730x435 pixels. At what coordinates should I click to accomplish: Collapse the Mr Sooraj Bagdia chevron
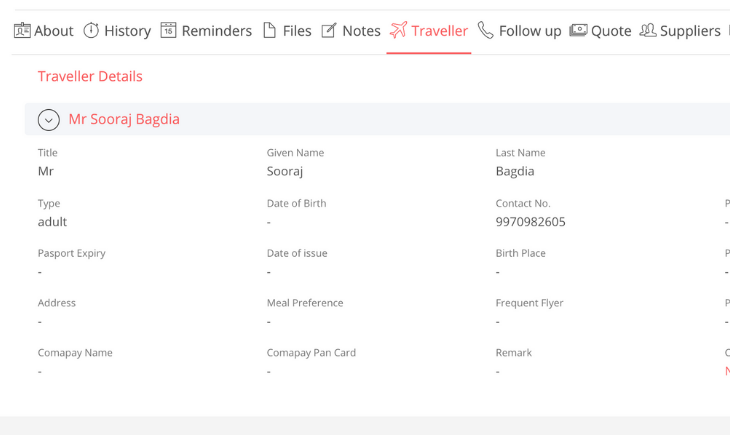[x=48, y=120]
